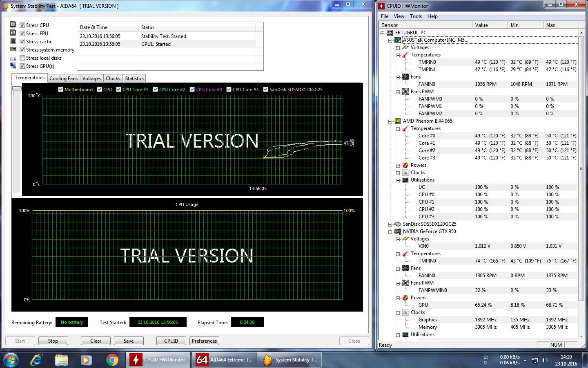Switch to the Cooling Fans tab
588x368 pixels.
(63, 79)
